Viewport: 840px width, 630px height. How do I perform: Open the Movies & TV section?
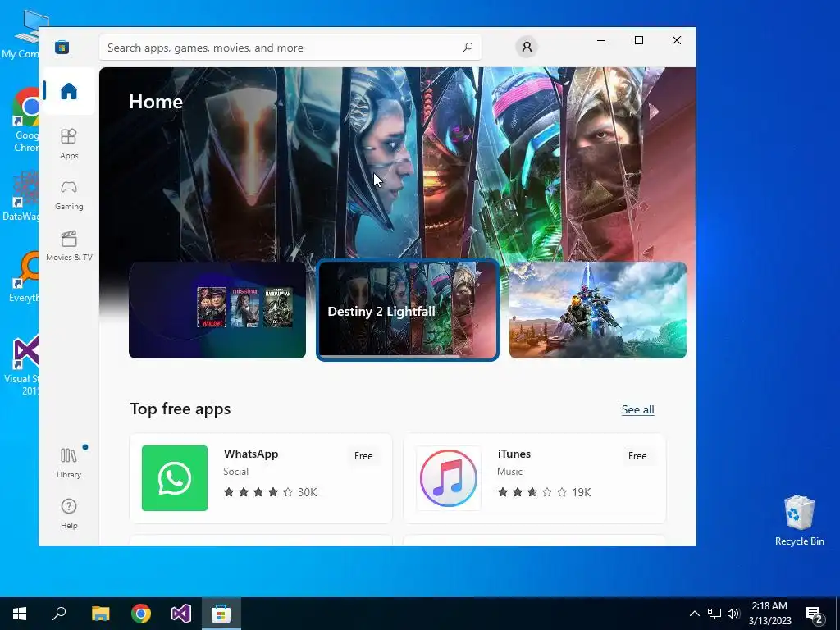pos(69,246)
